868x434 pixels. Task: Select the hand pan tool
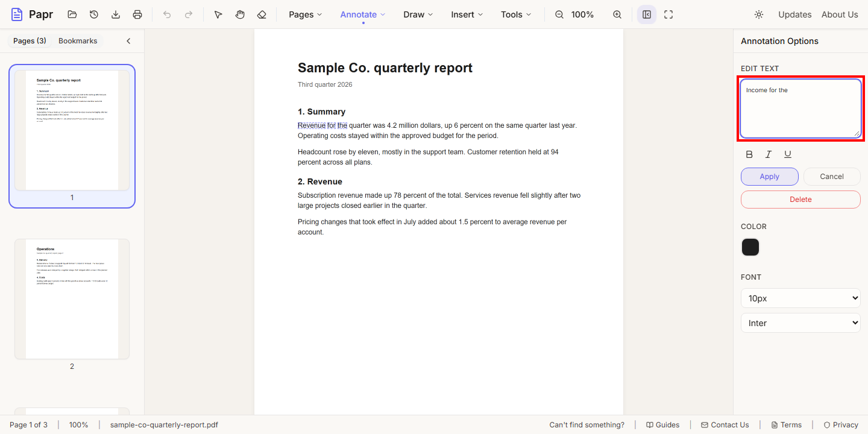[240, 14]
